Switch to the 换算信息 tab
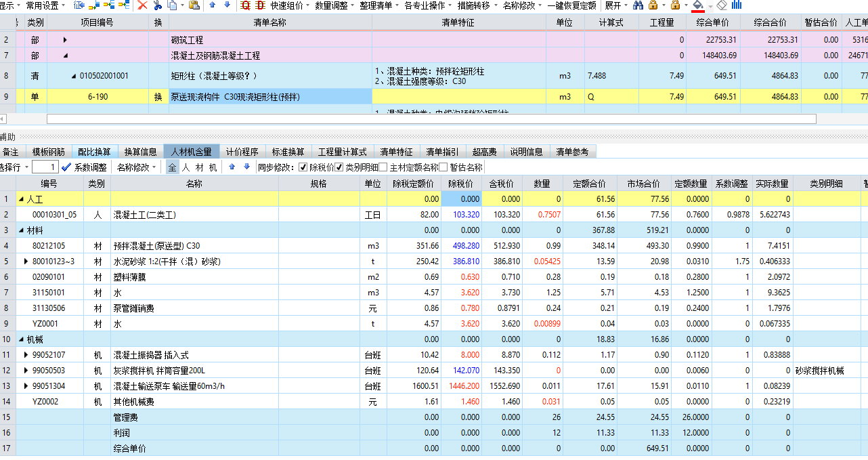The height and width of the screenshot is (460, 868). [141, 152]
